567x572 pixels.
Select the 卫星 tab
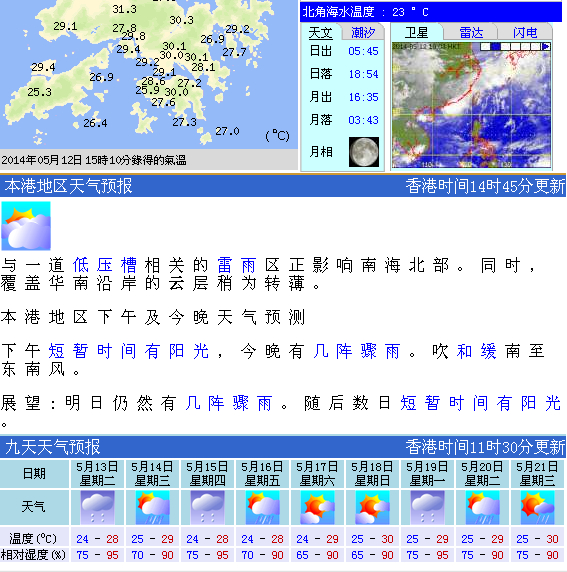416,32
